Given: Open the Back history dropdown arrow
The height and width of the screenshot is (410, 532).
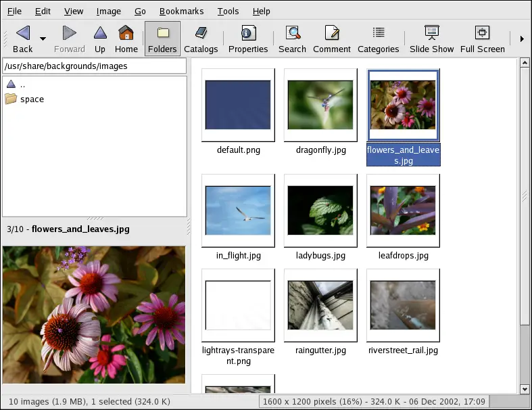Looking at the screenshot, I should (x=43, y=39).
